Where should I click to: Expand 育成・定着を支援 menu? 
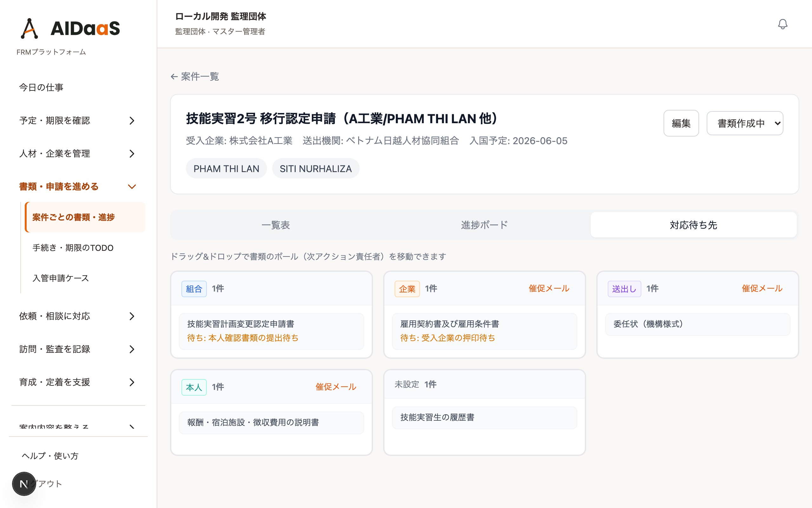(78, 382)
